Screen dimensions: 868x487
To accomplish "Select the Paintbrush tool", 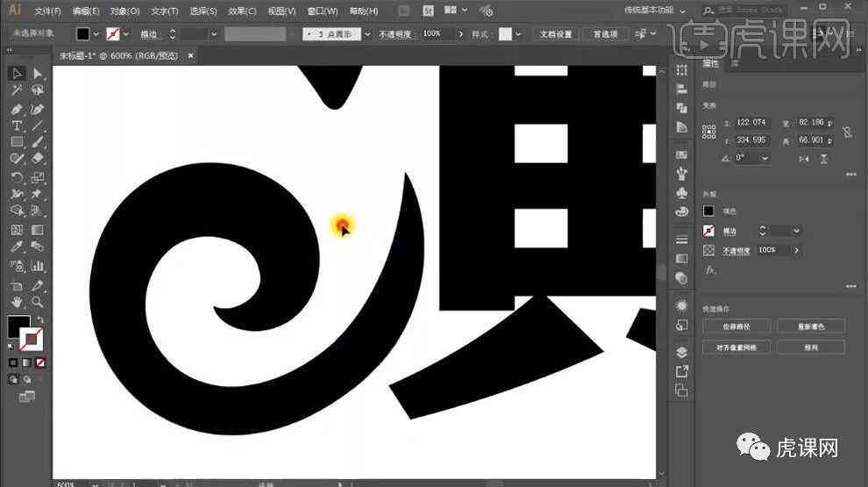I will click(x=37, y=142).
